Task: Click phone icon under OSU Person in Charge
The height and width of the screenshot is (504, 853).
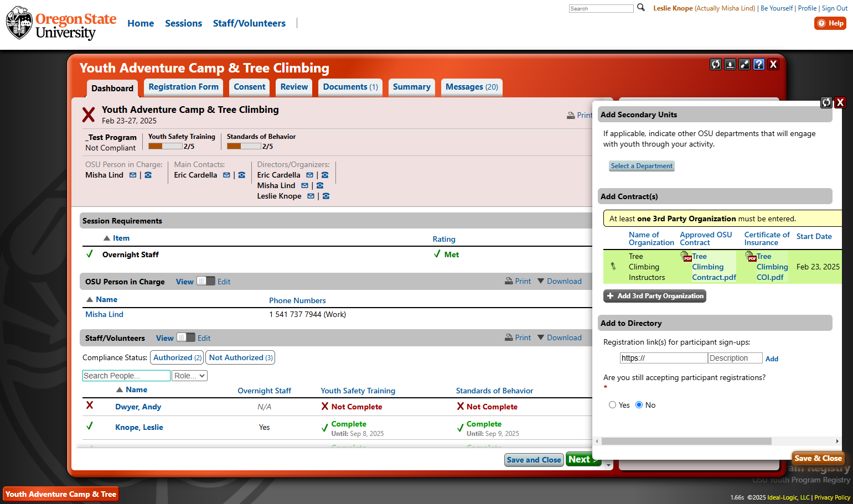Action: pos(148,175)
